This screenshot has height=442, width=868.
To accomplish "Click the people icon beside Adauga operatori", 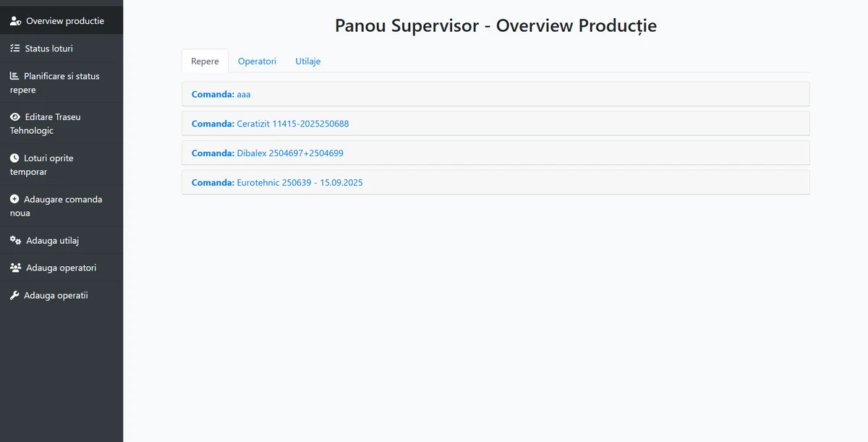I will tap(15, 268).
